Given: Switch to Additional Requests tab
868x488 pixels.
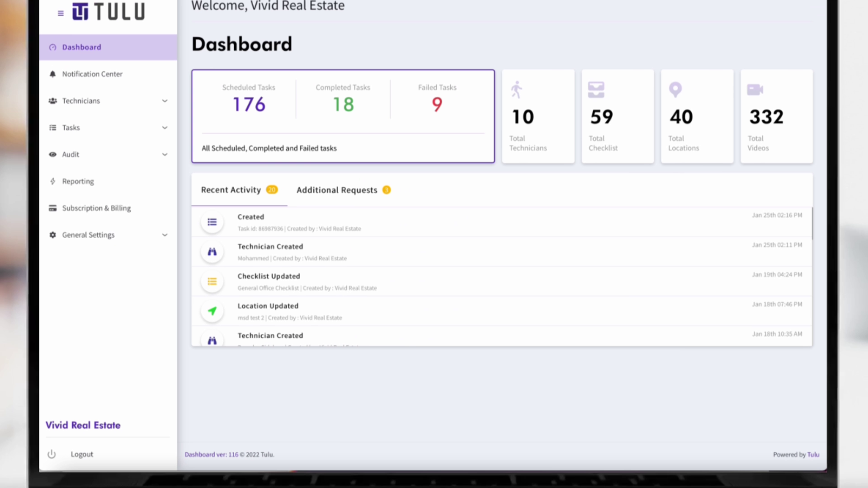Looking at the screenshot, I should (x=344, y=190).
